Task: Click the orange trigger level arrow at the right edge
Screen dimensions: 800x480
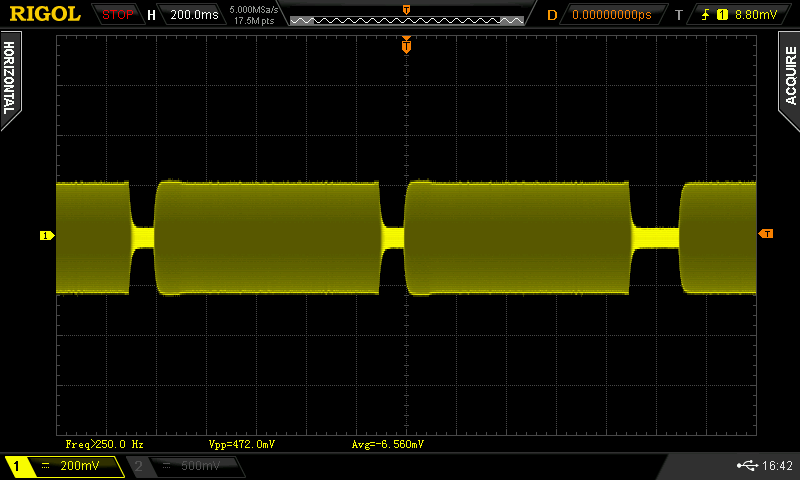Action: [x=766, y=234]
